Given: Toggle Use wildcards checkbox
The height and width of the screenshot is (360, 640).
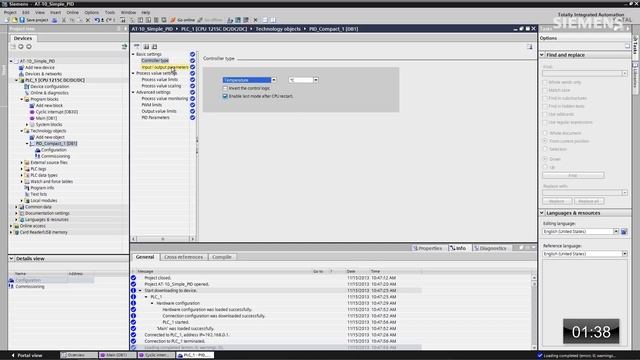Looking at the screenshot, I should click(x=545, y=114).
